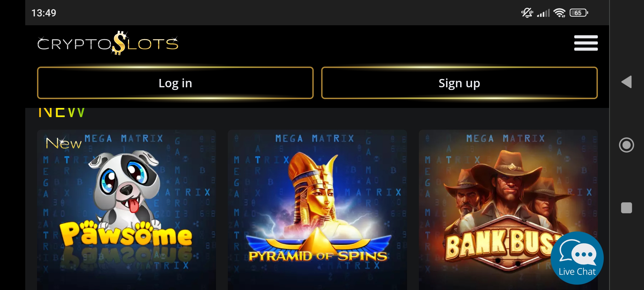
Task: Tap the cellular signal bars icon
Action: click(543, 13)
